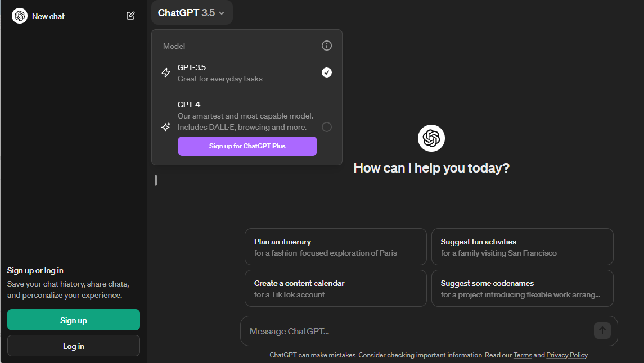Click the ChatGPT logo in the sidebar

[x=19, y=16]
